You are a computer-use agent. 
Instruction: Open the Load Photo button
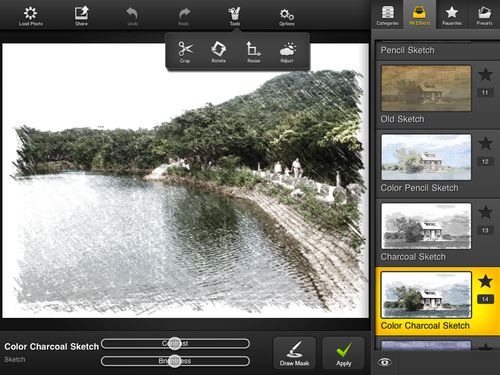pyautogui.click(x=31, y=16)
